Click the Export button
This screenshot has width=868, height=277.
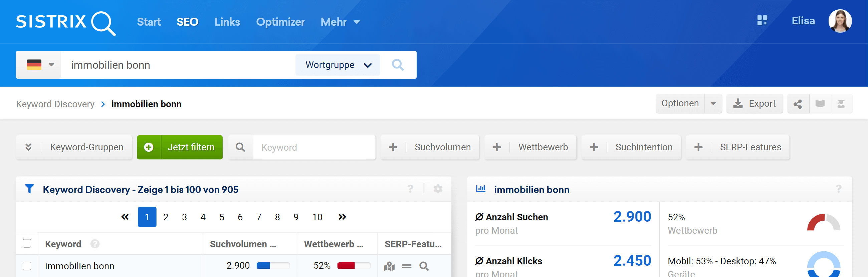click(x=754, y=104)
